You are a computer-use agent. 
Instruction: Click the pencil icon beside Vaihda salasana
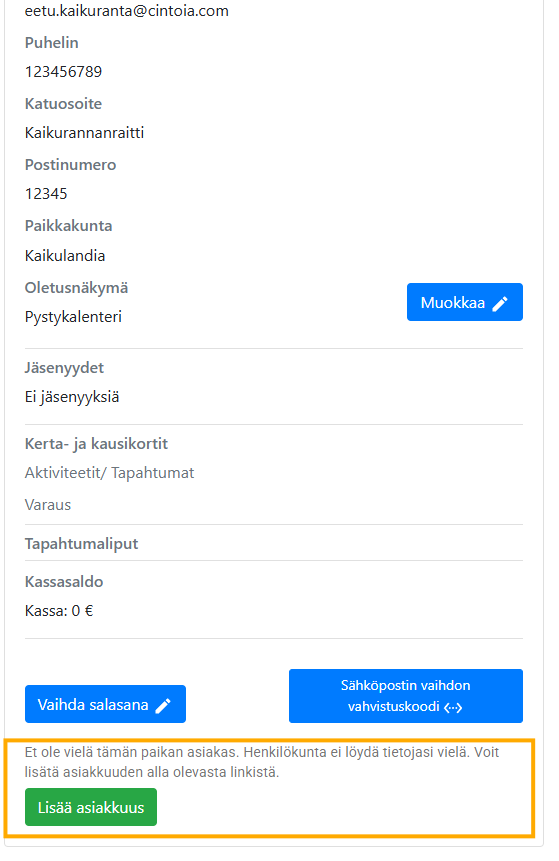pos(163,706)
